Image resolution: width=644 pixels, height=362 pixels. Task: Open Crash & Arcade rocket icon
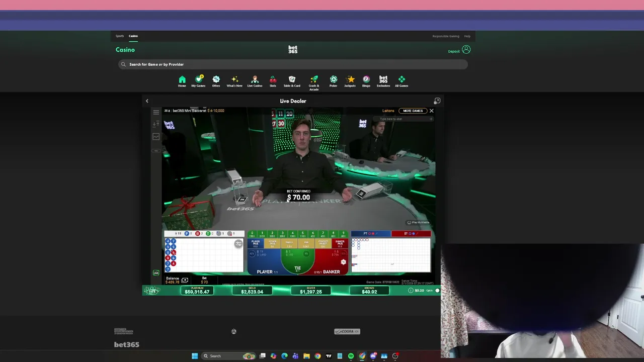click(x=314, y=83)
